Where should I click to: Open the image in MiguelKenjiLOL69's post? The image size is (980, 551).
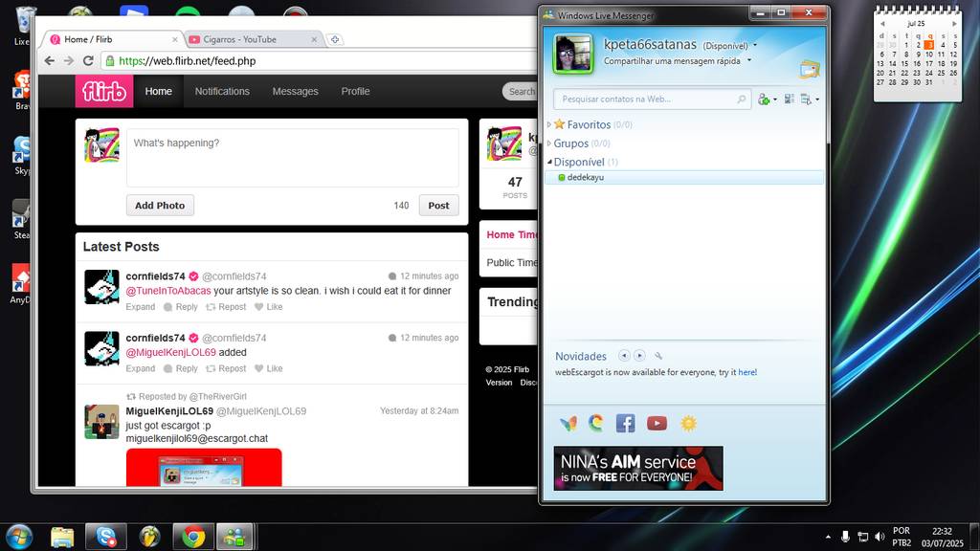(204, 467)
